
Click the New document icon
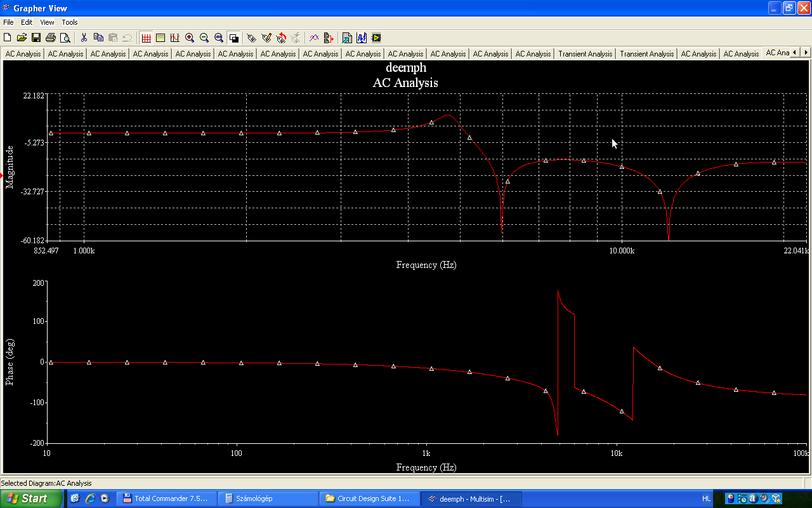(x=8, y=37)
